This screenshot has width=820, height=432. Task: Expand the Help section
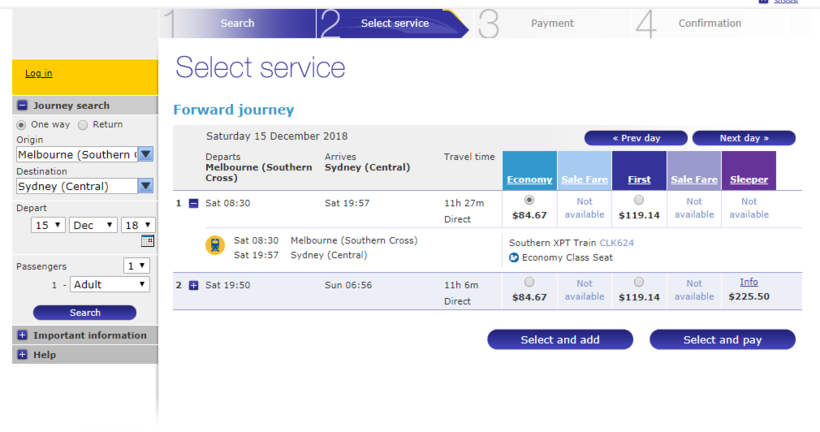coord(22,355)
